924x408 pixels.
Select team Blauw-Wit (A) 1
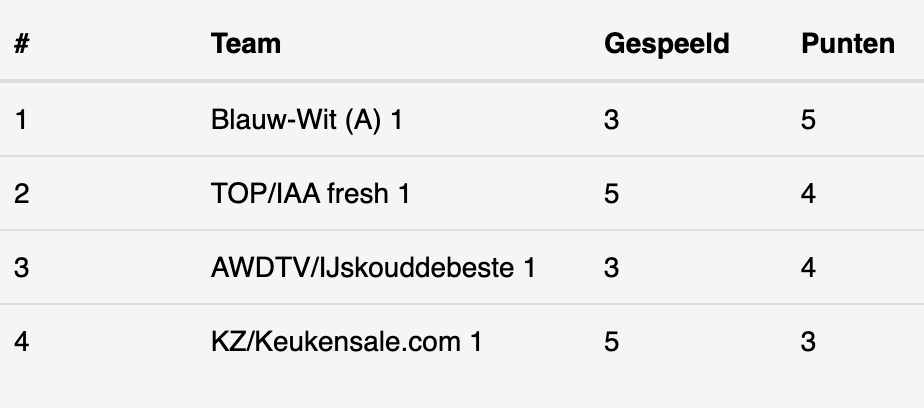306,120
